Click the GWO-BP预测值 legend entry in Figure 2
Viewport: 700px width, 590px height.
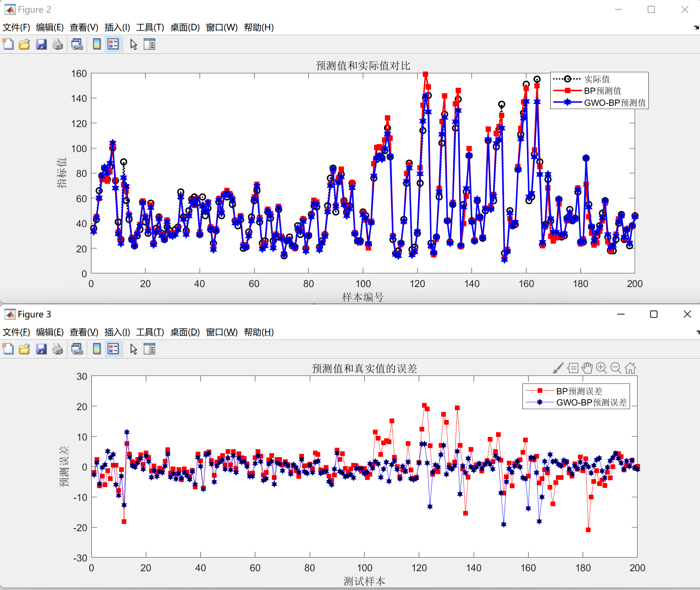[614, 103]
